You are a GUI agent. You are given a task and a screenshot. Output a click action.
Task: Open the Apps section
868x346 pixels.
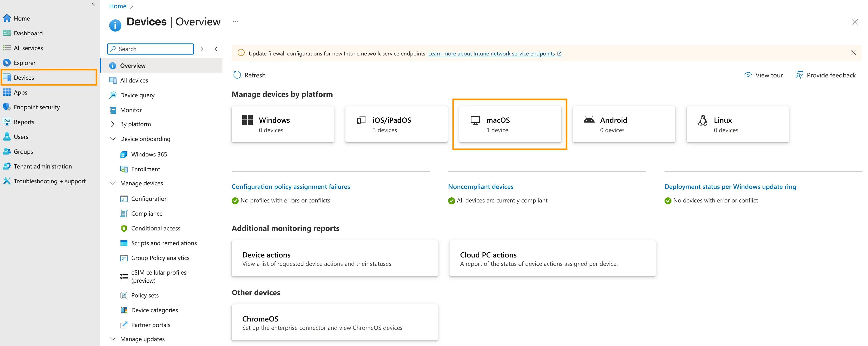coord(20,92)
